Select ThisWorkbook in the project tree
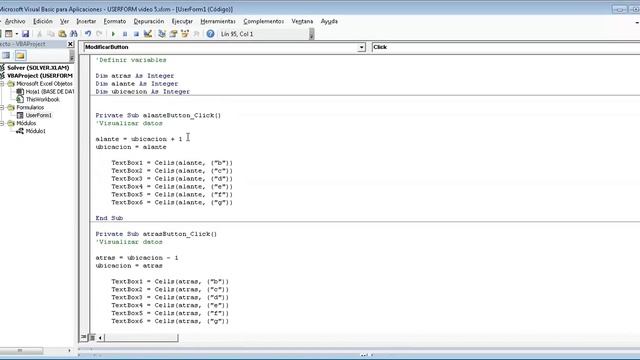Image resolution: width=640 pixels, height=360 pixels. tap(42, 99)
